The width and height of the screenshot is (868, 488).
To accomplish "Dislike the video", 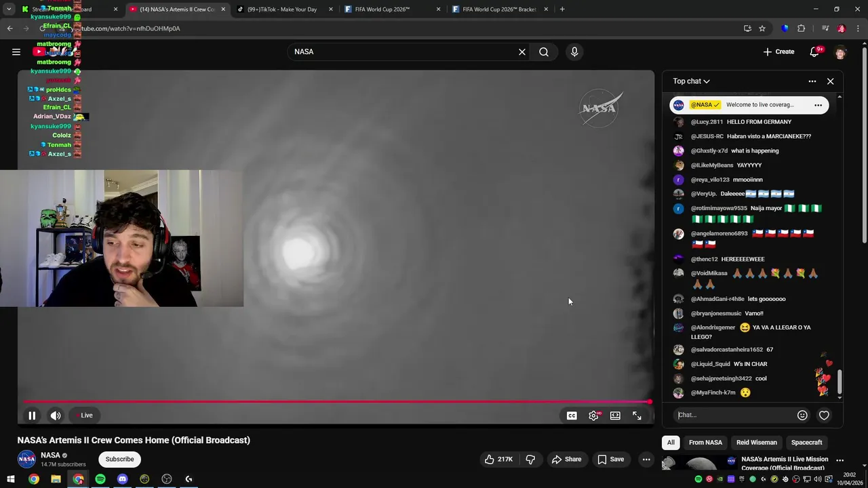I will 530,459.
